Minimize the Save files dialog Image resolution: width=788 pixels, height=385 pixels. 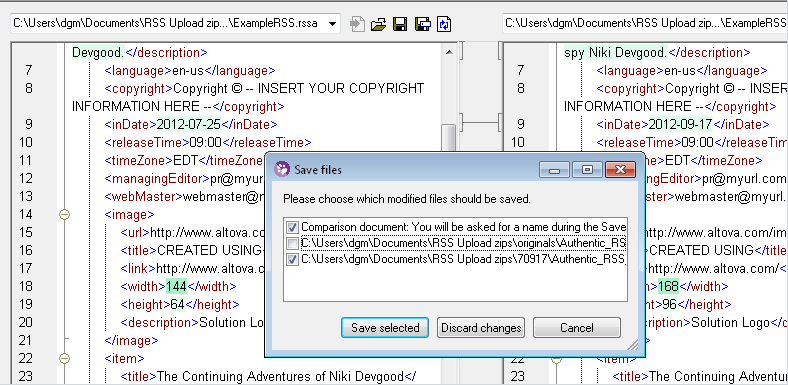[x=554, y=170]
